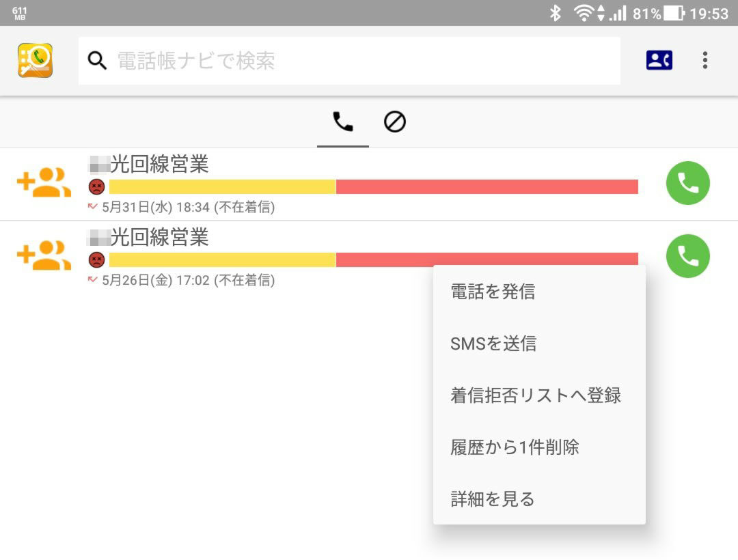
Task: Switch to the call history phone tab
Action: [x=342, y=122]
